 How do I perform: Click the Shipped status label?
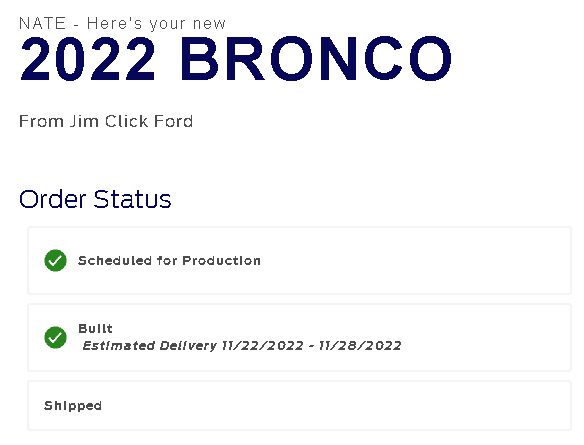[73, 406]
